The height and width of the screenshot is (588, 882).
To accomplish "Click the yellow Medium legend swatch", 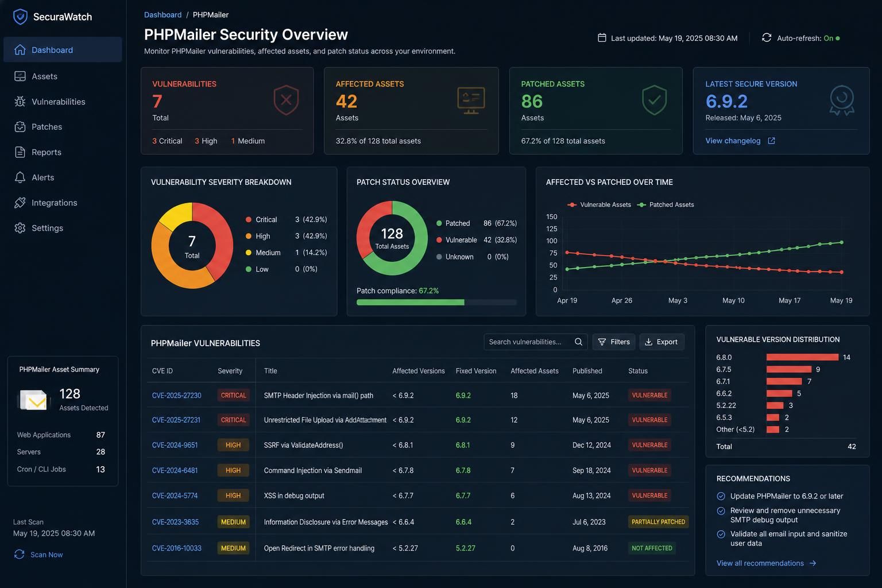I will (249, 253).
